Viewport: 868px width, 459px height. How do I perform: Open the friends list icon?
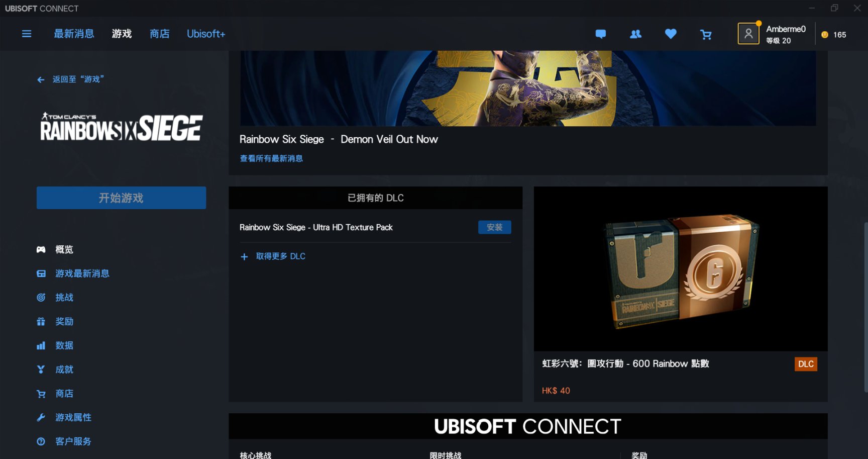[x=635, y=34]
